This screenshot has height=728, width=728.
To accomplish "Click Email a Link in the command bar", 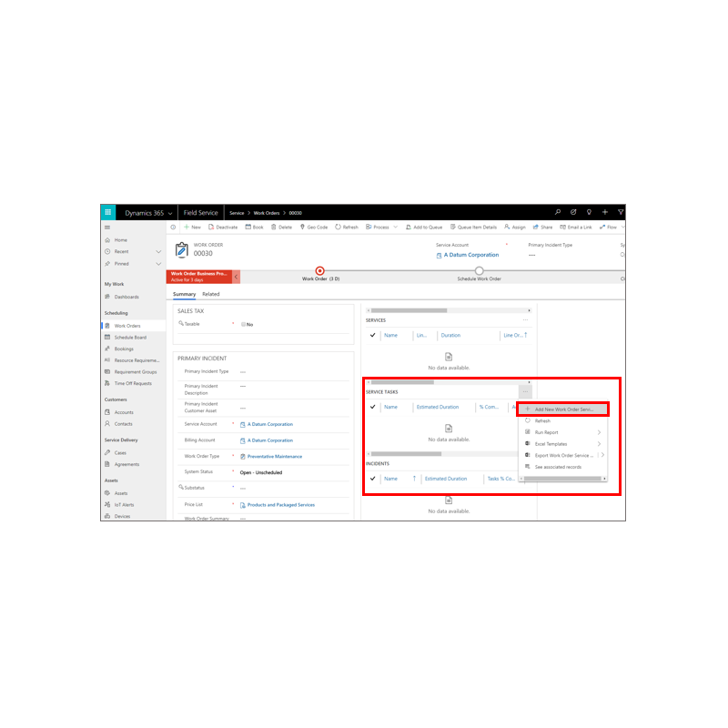I will pyautogui.click(x=576, y=227).
